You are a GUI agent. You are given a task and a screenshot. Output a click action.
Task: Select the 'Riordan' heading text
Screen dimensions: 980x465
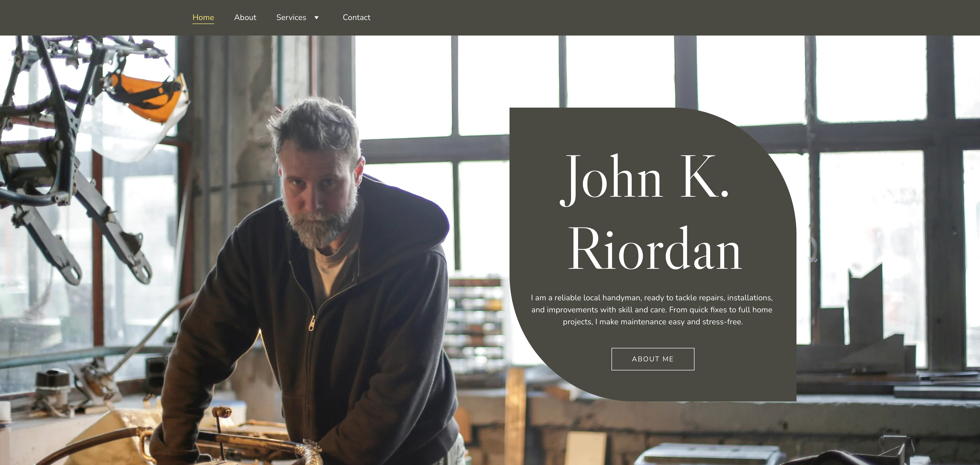point(654,249)
